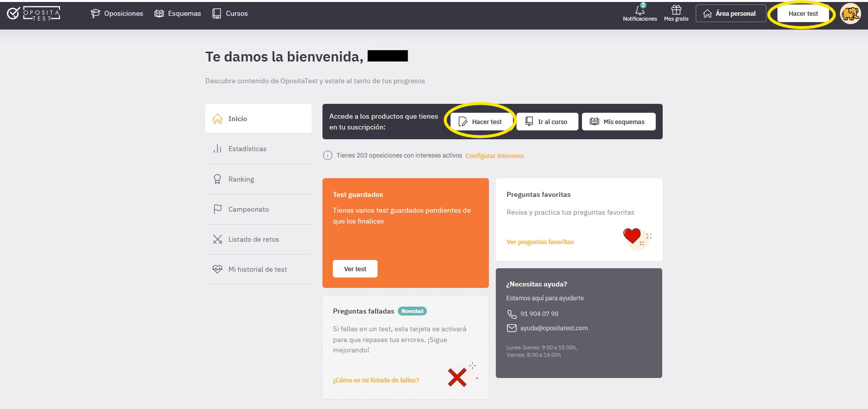The height and width of the screenshot is (409, 868).
Task: Click the Mes gratis gift icon
Action: (676, 10)
